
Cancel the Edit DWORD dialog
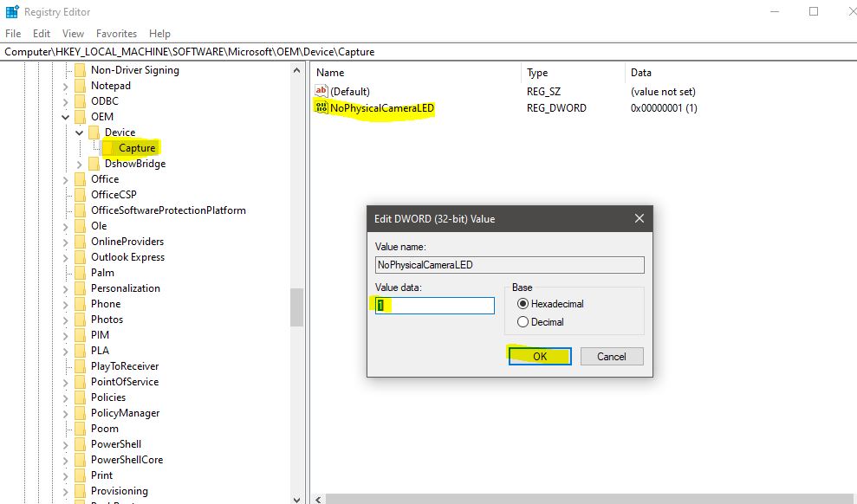(x=611, y=356)
